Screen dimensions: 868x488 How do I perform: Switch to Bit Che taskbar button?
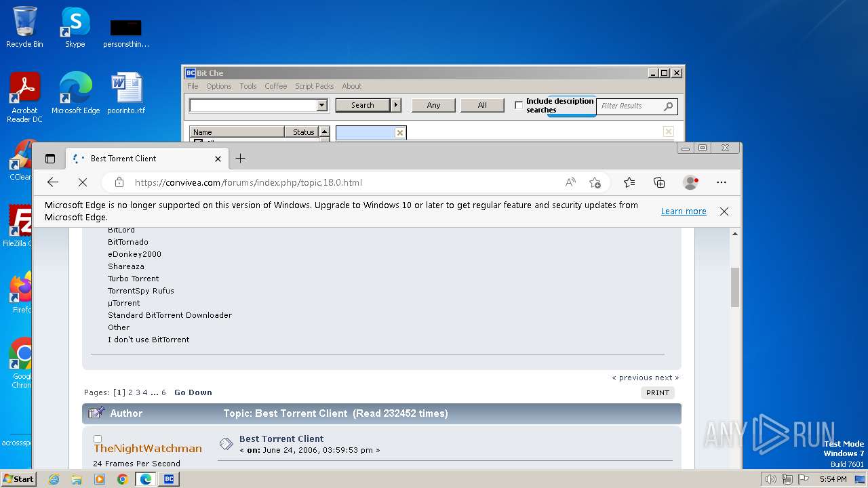click(169, 479)
